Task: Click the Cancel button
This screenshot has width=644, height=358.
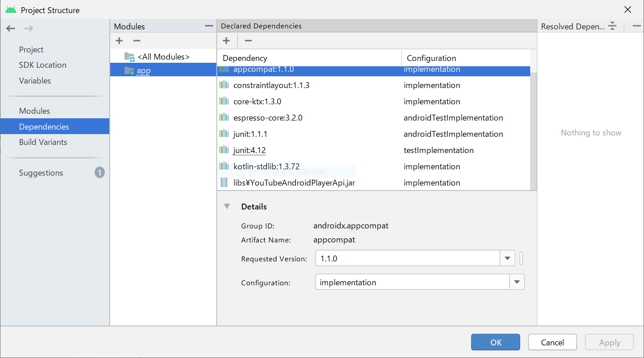Action: tap(552, 342)
